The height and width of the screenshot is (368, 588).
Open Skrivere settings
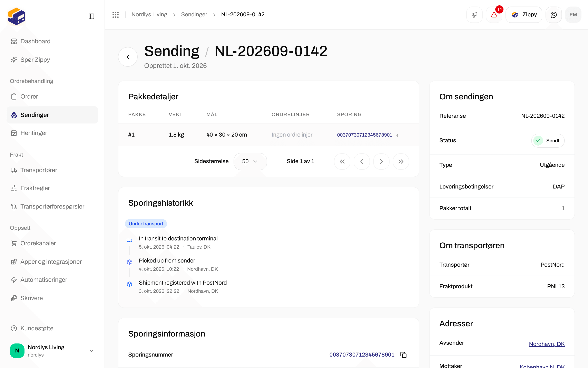point(52,298)
